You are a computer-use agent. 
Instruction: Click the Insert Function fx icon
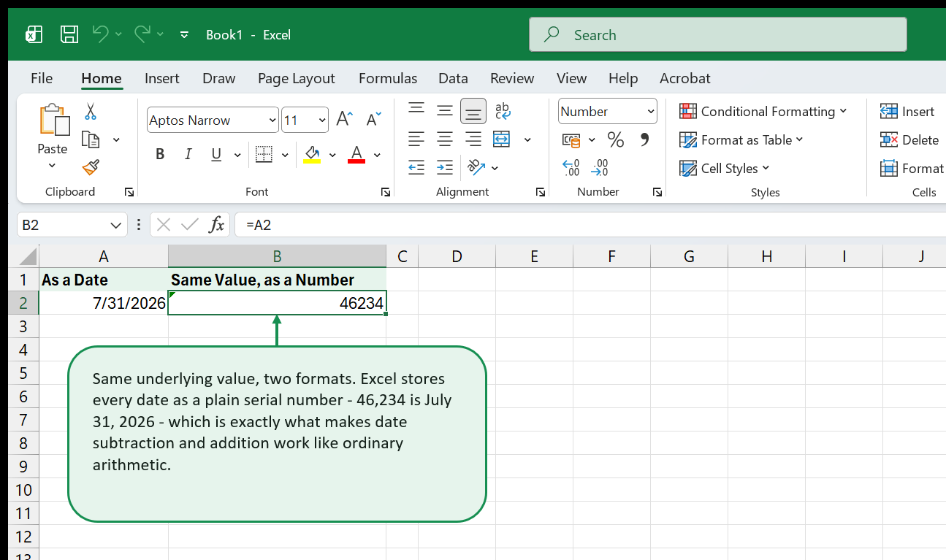coord(216,225)
